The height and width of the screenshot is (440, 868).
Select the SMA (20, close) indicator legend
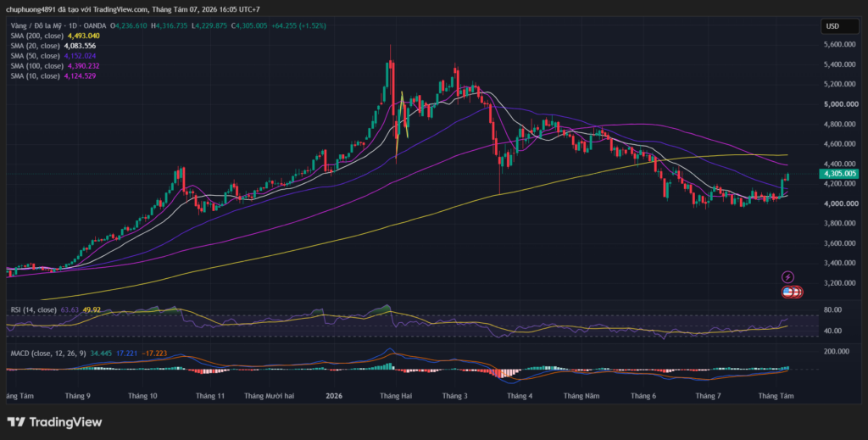pos(35,46)
